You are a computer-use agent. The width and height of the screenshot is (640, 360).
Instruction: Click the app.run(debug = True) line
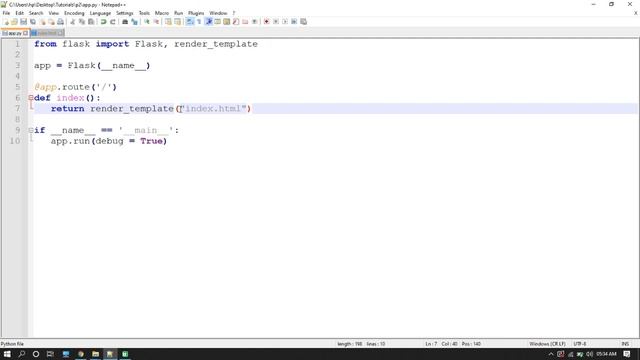[x=109, y=141]
